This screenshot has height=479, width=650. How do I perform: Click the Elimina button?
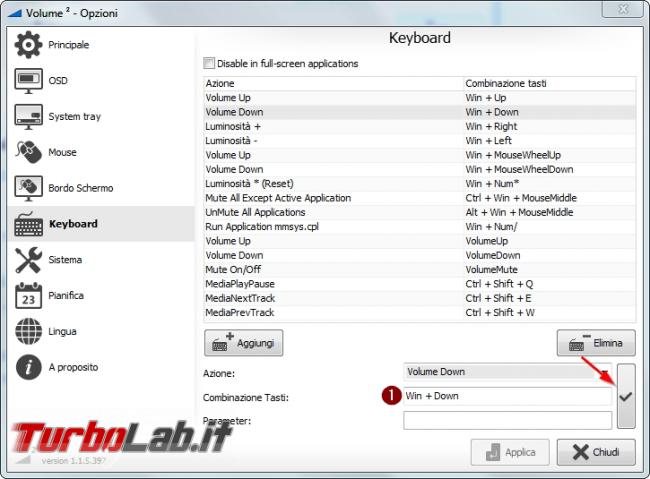[596, 343]
